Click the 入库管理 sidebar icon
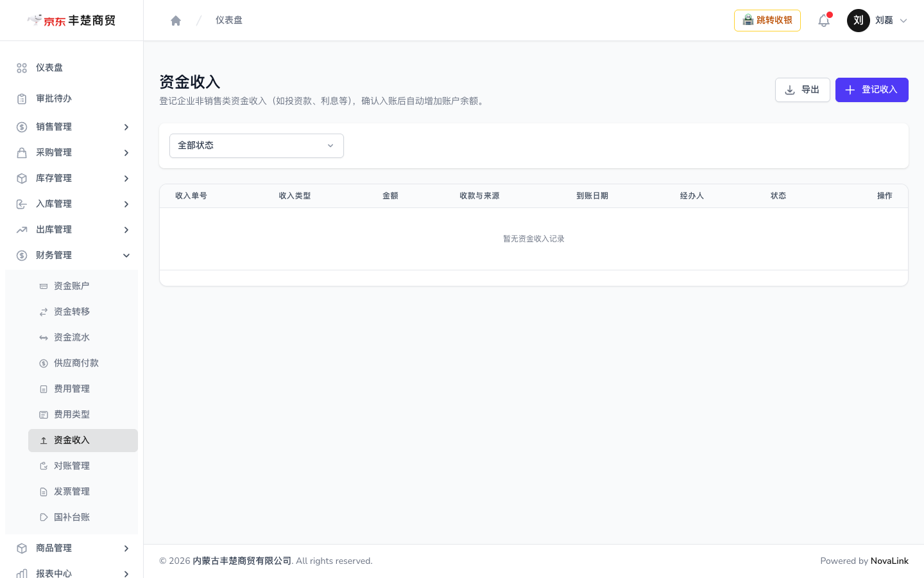 tap(22, 204)
